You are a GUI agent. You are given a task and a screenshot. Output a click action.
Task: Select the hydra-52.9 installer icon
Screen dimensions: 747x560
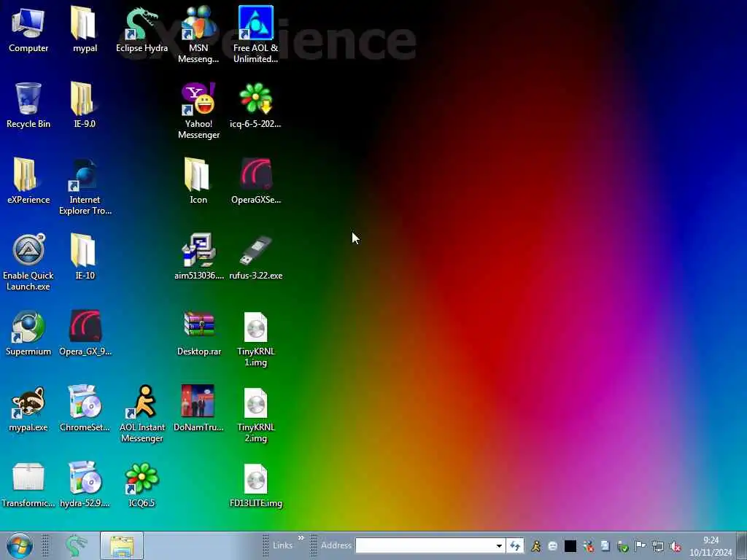pos(85,484)
